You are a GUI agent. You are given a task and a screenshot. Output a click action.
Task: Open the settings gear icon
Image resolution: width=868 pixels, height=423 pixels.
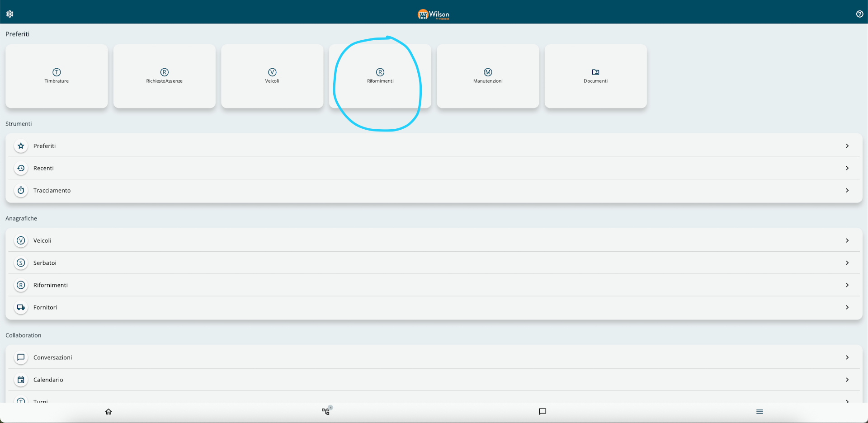click(9, 14)
